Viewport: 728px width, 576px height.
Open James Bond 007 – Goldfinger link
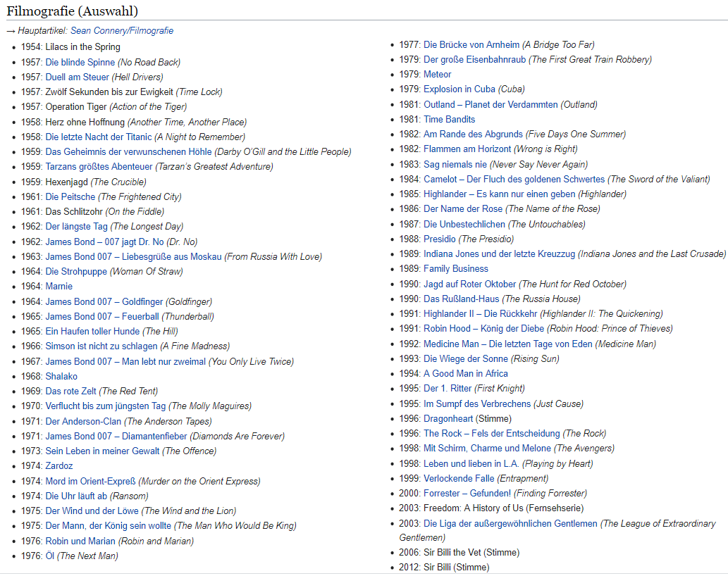(104, 301)
